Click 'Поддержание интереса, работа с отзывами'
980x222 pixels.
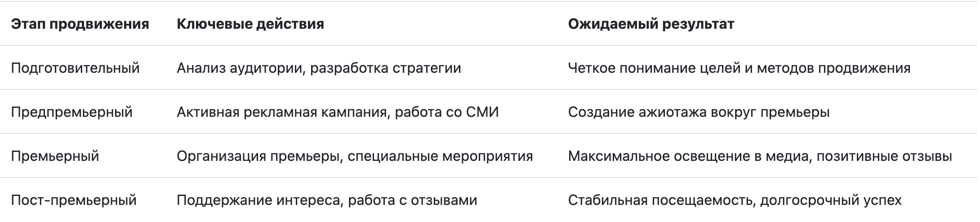[x=327, y=200]
